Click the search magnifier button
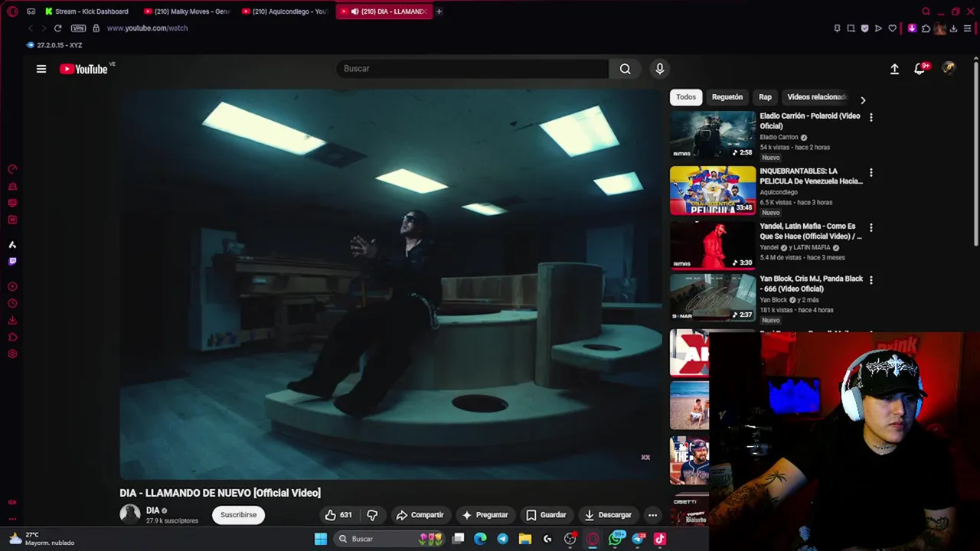Viewport: 980px width, 551px height. tap(626, 69)
